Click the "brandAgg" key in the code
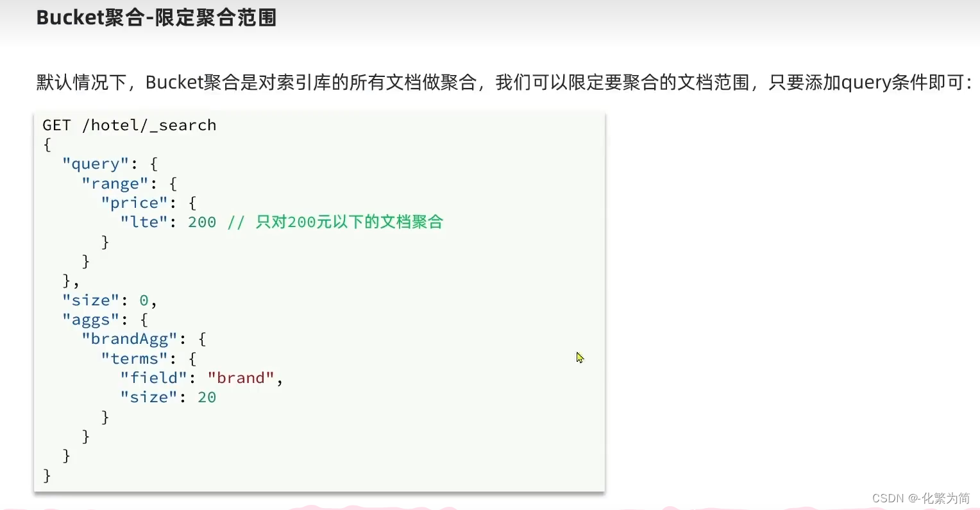Image resolution: width=980 pixels, height=510 pixels. [x=130, y=339]
